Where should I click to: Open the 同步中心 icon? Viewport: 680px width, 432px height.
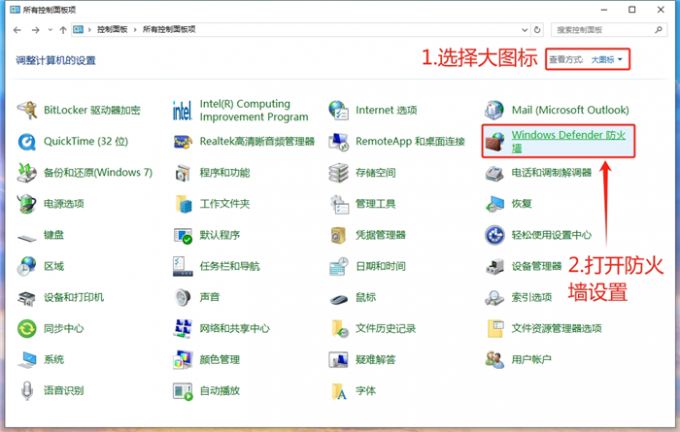pos(26,329)
